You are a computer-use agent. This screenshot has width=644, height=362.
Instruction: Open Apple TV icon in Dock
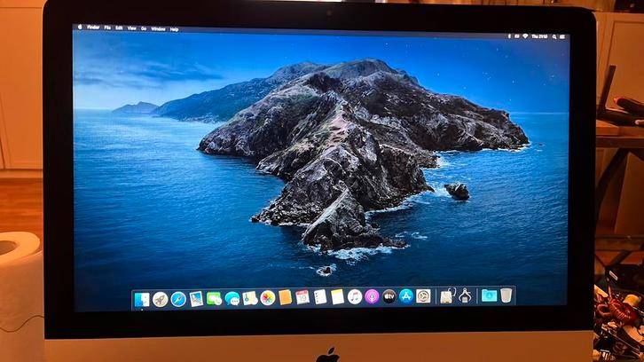tap(389, 296)
